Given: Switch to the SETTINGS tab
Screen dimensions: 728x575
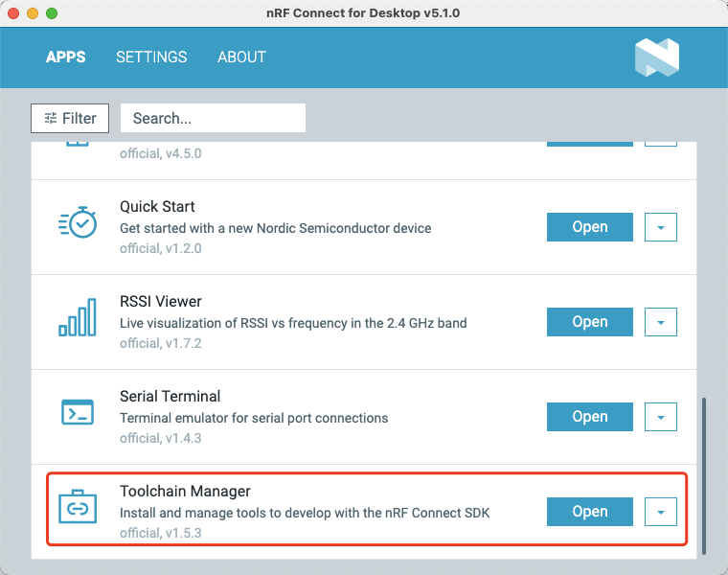Looking at the screenshot, I should [x=151, y=57].
